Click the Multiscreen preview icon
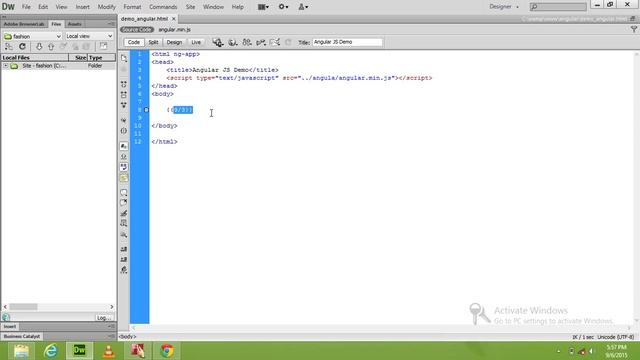640x360 pixels. click(x=218, y=42)
